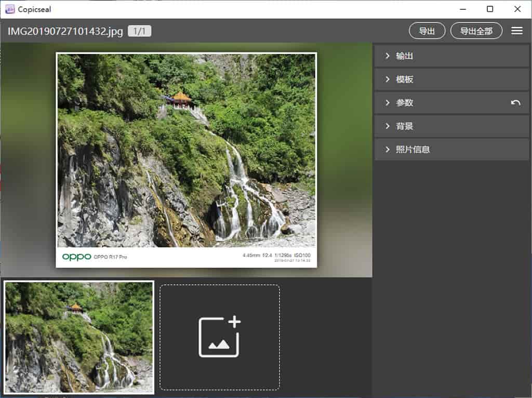
Task: Close the Copicseal window
Action: coord(517,9)
